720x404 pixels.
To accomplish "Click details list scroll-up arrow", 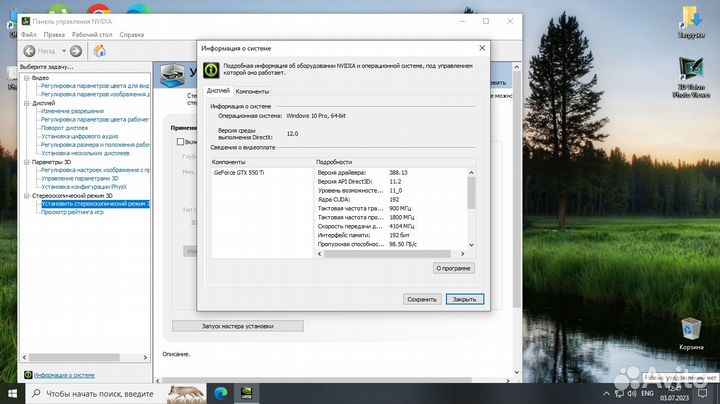I will (x=471, y=173).
